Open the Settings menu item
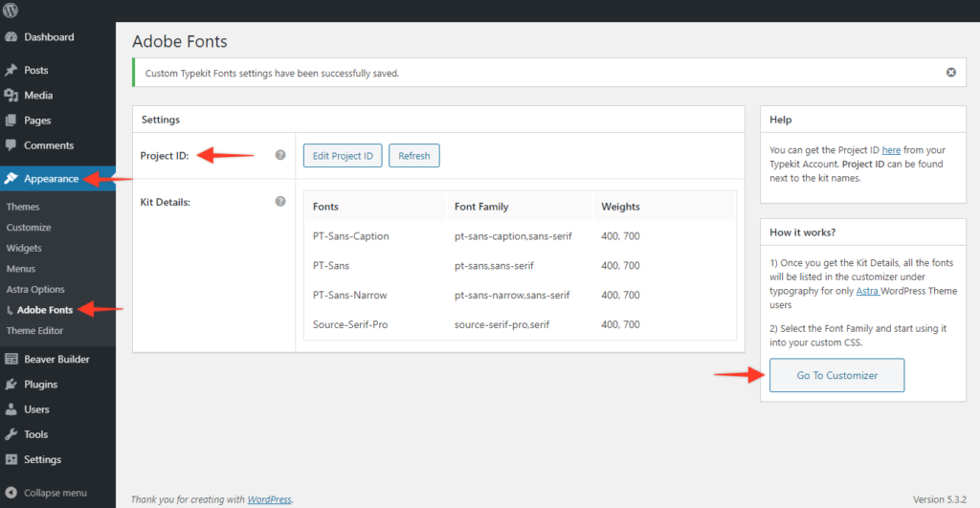This screenshot has height=508, width=980. pos(42,459)
